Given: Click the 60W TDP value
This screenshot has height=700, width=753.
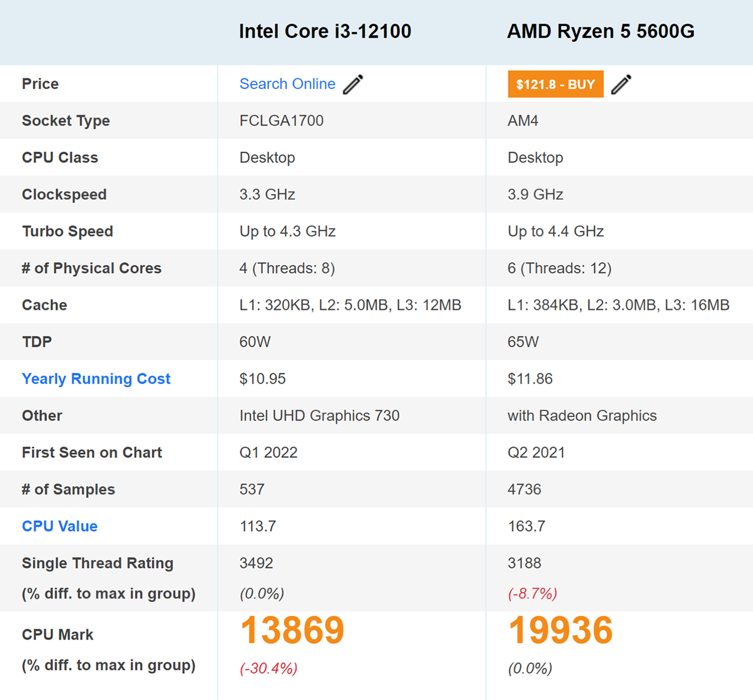Looking at the screenshot, I should [255, 342].
